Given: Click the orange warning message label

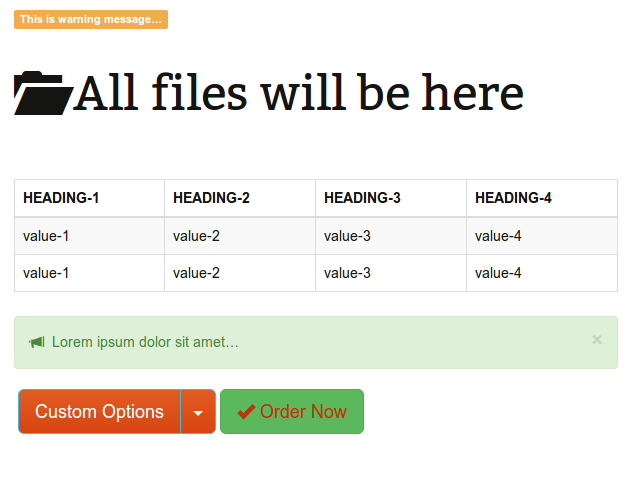Looking at the screenshot, I should point(91,19).
